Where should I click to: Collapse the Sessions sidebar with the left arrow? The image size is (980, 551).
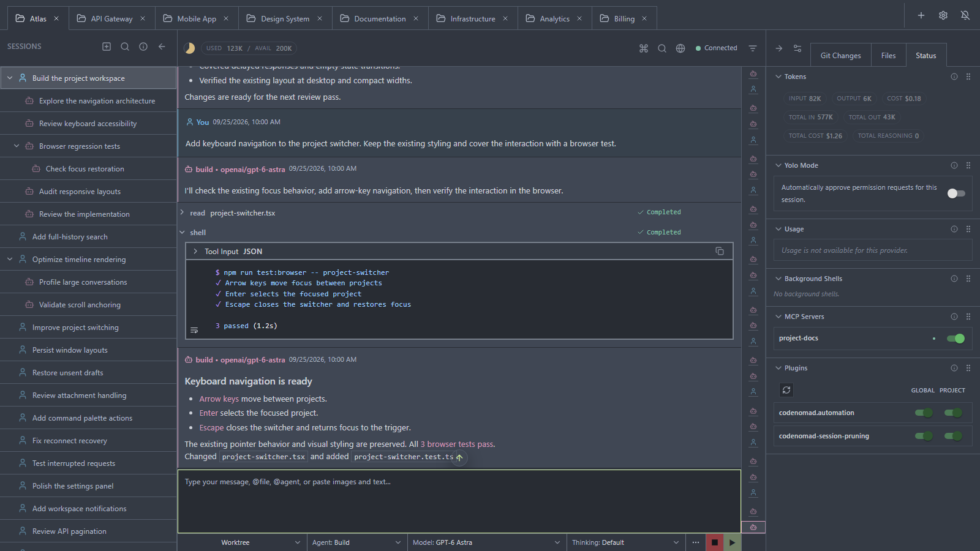162,47
